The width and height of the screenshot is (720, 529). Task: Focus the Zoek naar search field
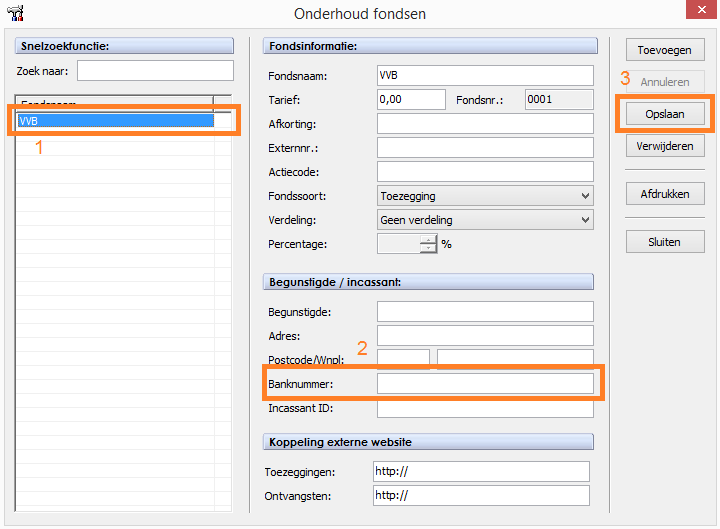tap(155, 71)
